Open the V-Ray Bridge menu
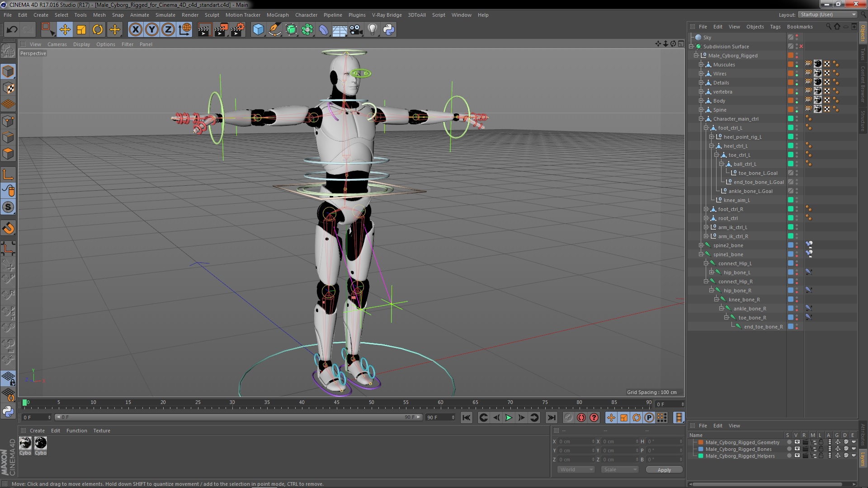The width and height of the screenshot is (868, 488). (387, 15)
